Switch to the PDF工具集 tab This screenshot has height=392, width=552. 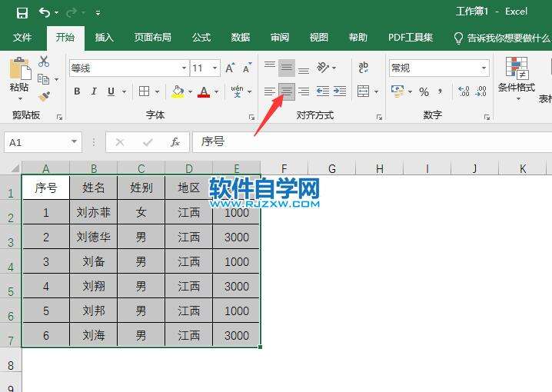click(x=411, y=38)
